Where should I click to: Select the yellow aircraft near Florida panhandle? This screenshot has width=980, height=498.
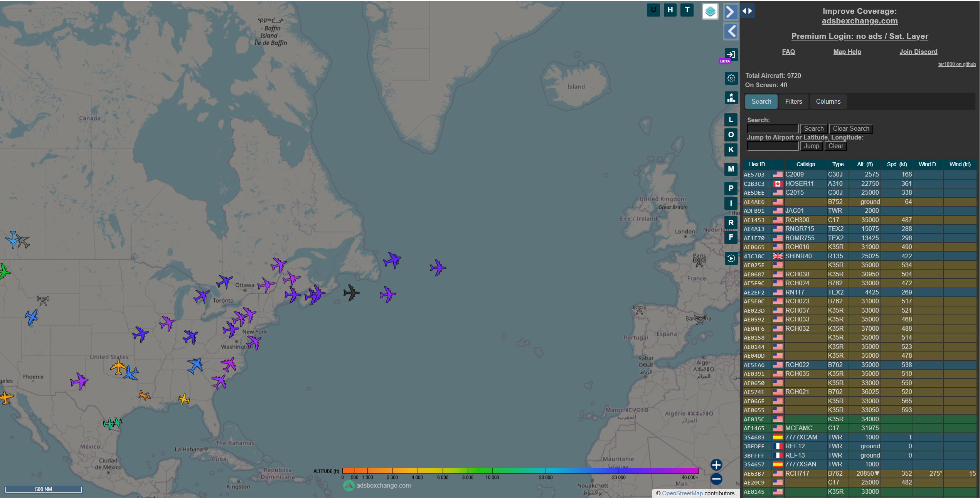pos(184,399)
